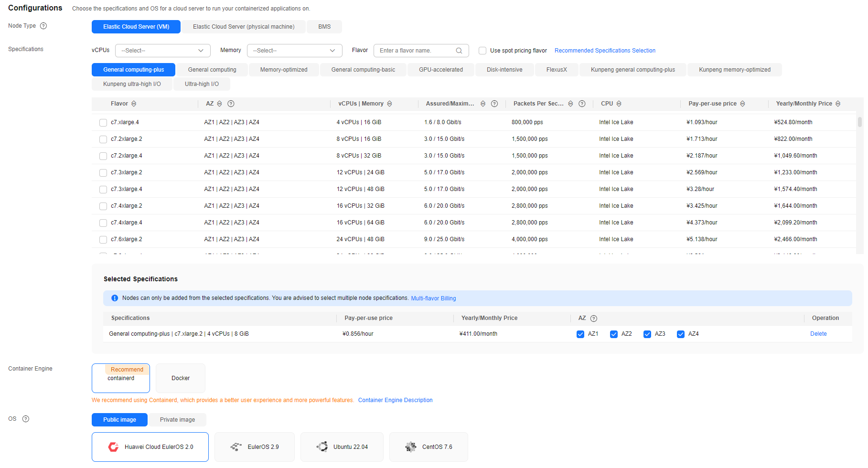
Task: Switch to GPU-accelerated tab
Action: (441, 70)
